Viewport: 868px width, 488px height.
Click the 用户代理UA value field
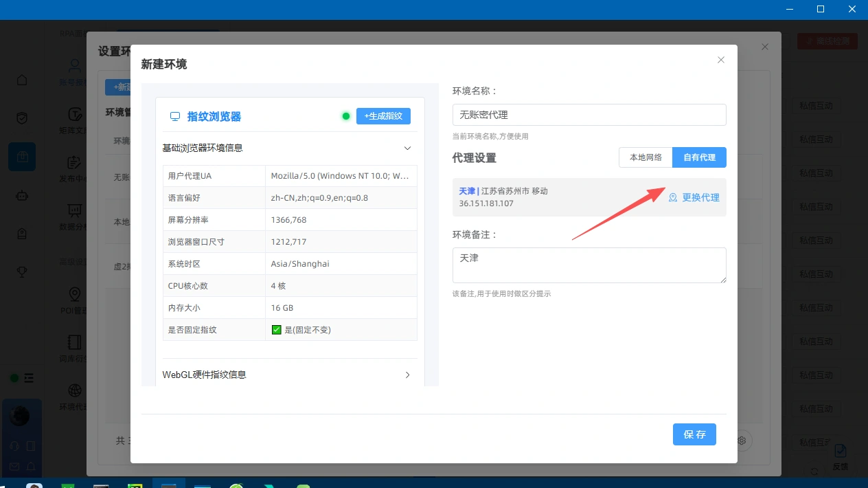(x=341, y=176)
